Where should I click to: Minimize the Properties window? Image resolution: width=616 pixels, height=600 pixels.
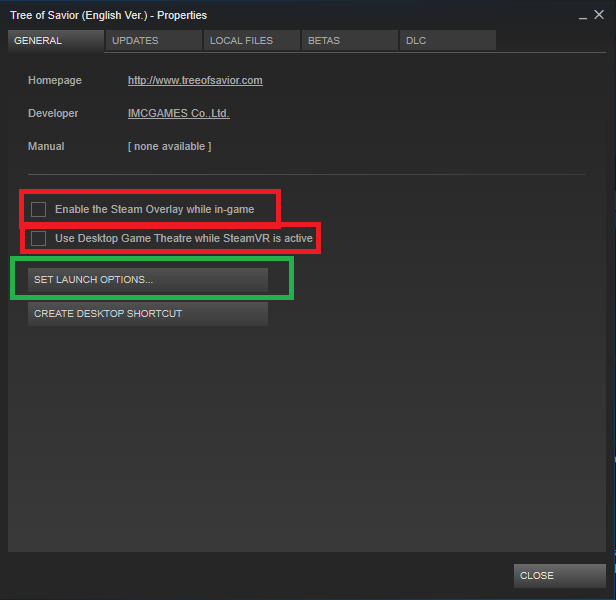click(582, 14)
